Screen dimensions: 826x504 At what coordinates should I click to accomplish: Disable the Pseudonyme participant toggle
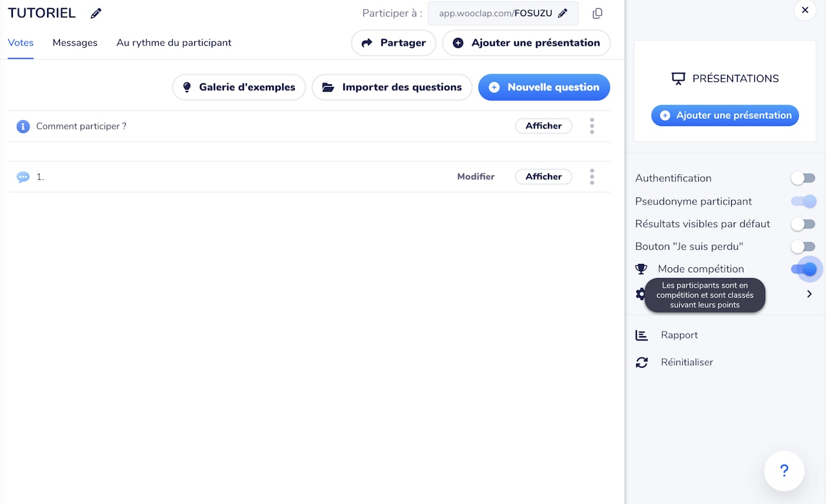coord(803,201)
